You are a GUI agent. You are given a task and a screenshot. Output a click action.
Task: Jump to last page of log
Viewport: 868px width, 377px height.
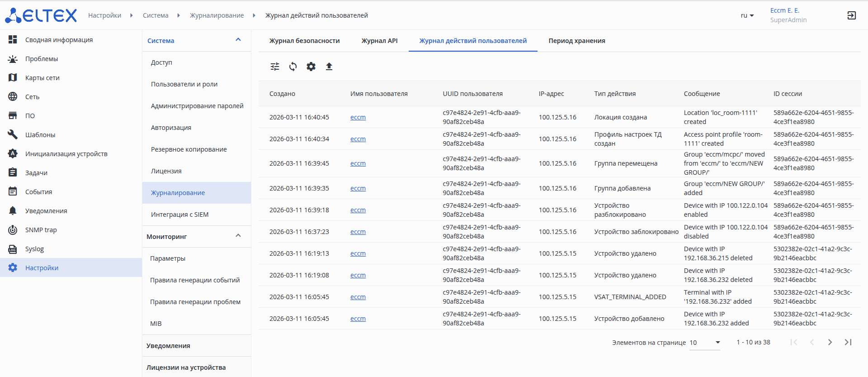tap(848, 342)
